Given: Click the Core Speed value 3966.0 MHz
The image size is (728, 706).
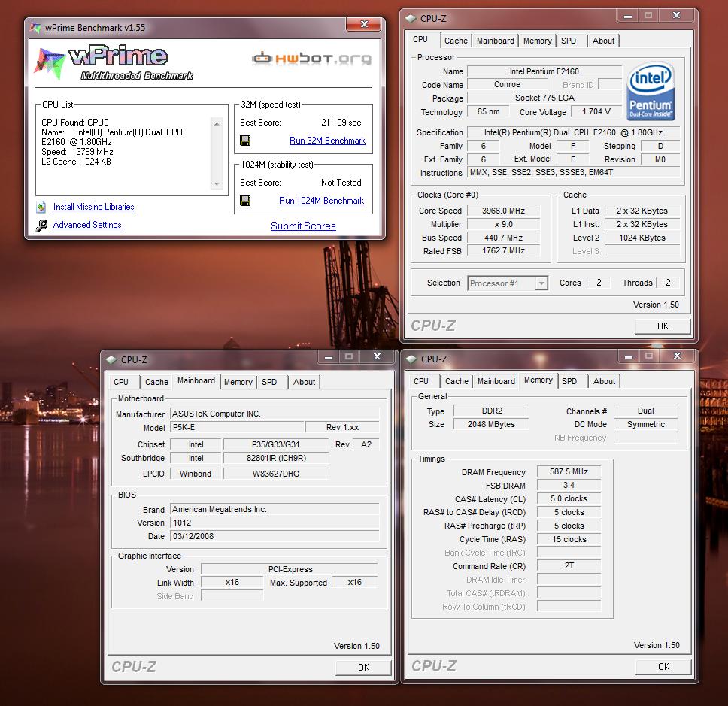Looking at the screenshot, I should point(503,211).
